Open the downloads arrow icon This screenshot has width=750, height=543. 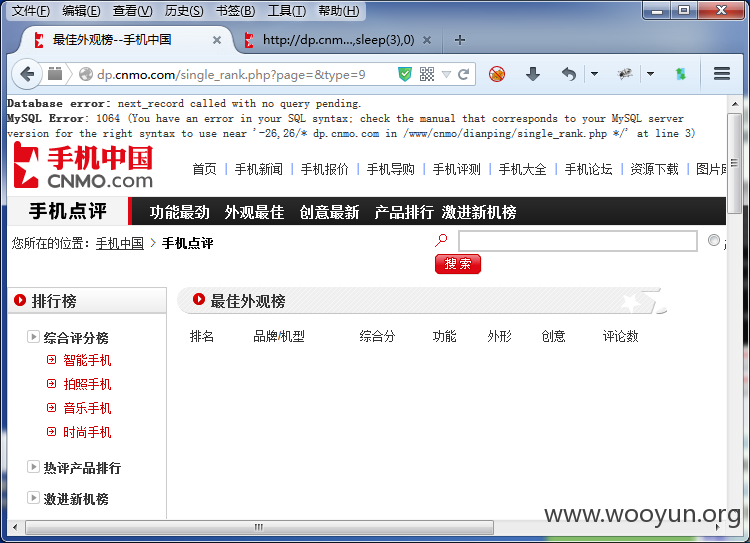coord(532,74)
